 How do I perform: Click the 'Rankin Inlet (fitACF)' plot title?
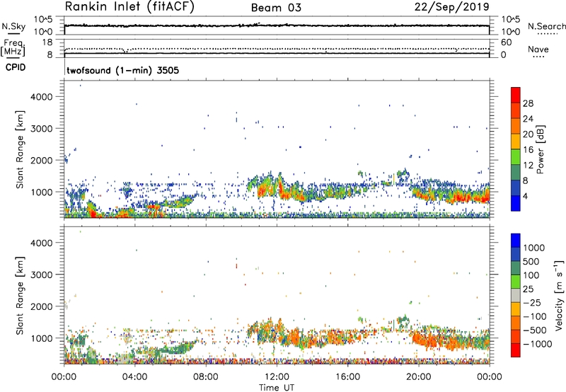[129, 7]
